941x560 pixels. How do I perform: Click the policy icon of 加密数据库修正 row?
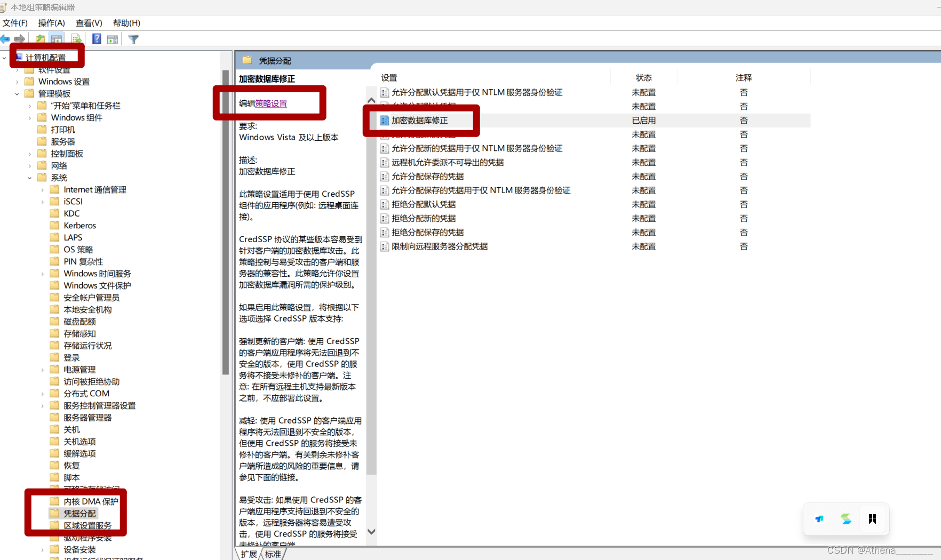tap(385, 121)
